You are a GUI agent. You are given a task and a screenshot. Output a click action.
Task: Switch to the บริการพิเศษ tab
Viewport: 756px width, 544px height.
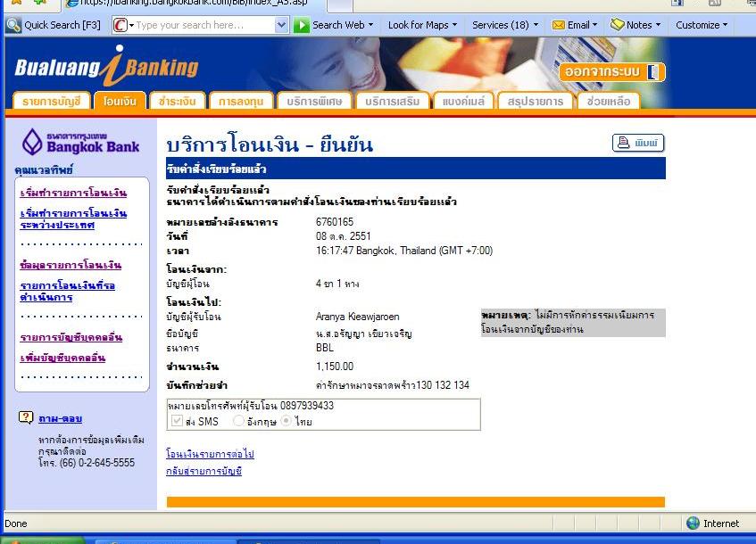[314, 101]
